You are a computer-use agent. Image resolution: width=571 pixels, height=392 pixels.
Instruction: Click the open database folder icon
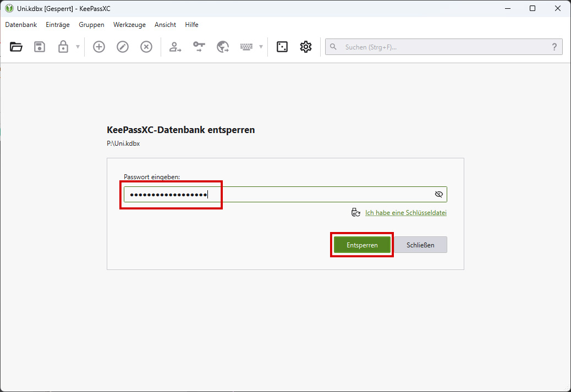tap(17, 47)
